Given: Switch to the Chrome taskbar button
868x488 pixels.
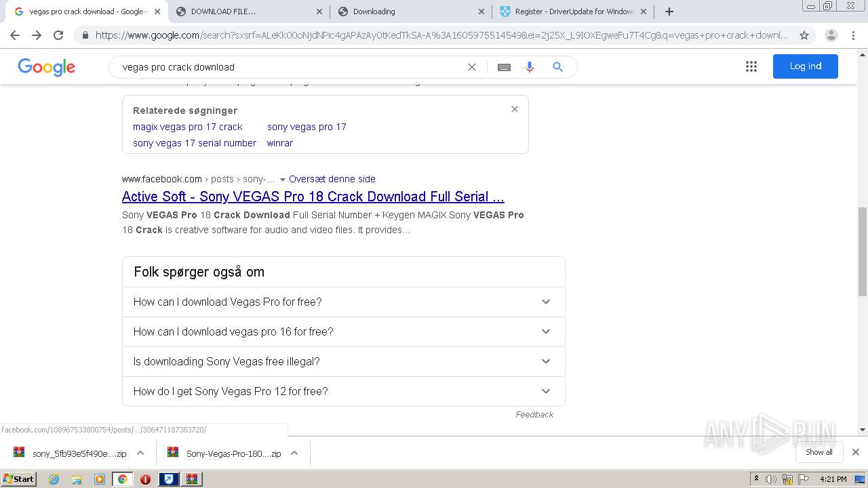Looking at the screenshot, I should (122, 479).
